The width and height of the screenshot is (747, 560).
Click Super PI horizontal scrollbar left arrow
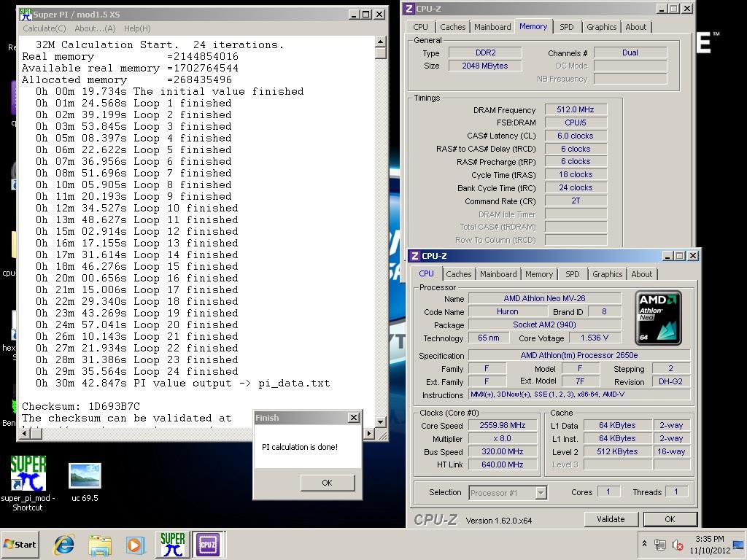coord(26,433)
